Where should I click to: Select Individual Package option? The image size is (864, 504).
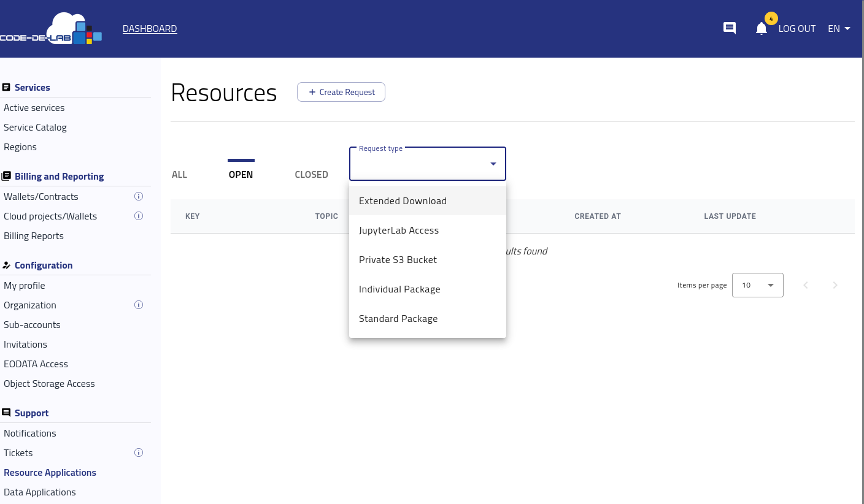tap(428, 289)
